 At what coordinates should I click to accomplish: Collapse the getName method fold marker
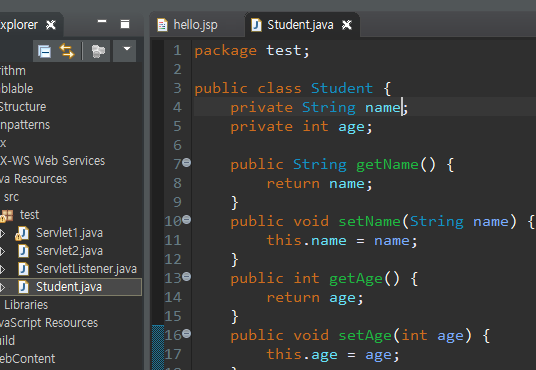click(186, 162)
